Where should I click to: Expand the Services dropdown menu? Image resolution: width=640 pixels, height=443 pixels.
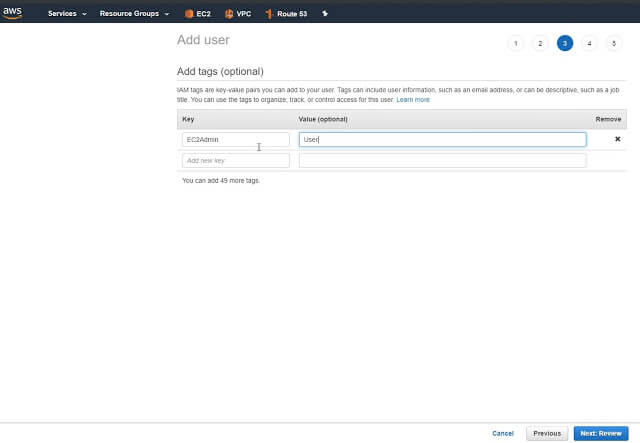tap(67, 14)
